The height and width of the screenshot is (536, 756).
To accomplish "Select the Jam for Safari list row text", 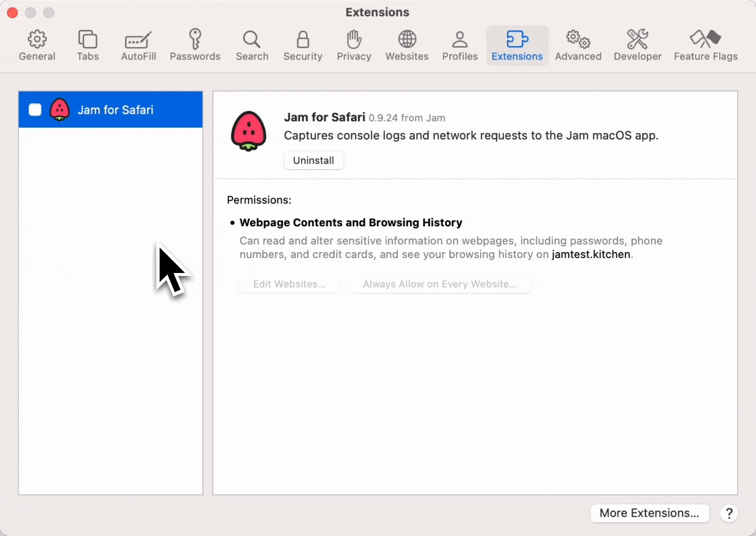I will [x=116, y=110].
